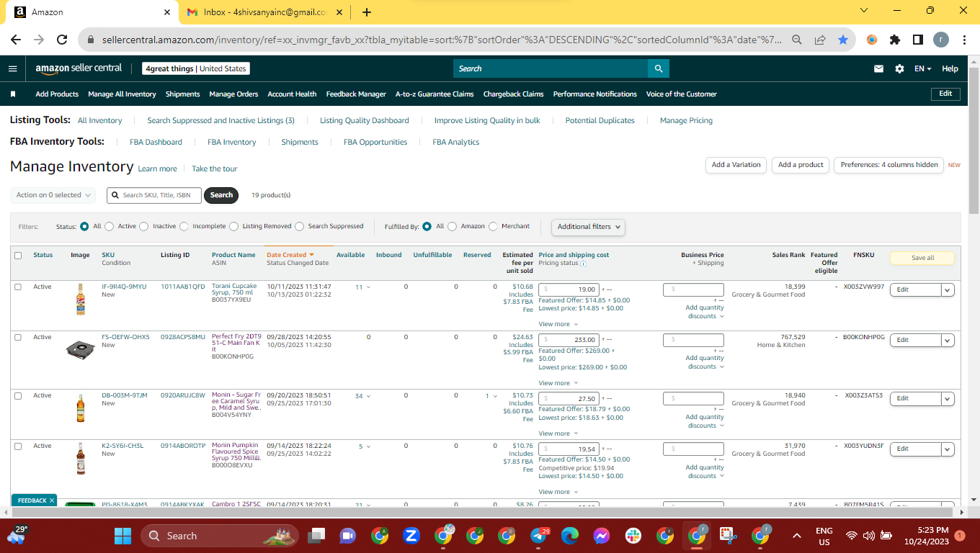The image size is (980, 553).
Task: Open the EN language dropdown
Action: point(922,68)
